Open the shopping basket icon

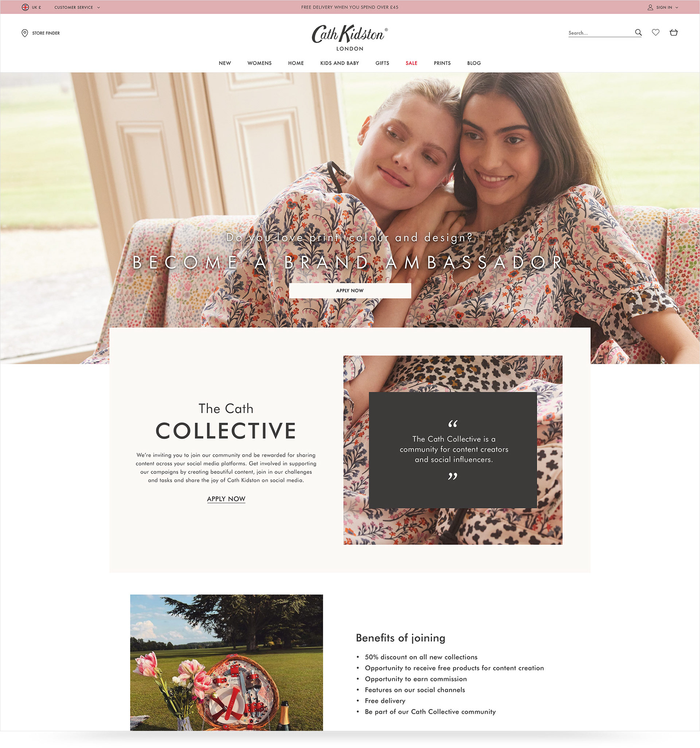674,32
